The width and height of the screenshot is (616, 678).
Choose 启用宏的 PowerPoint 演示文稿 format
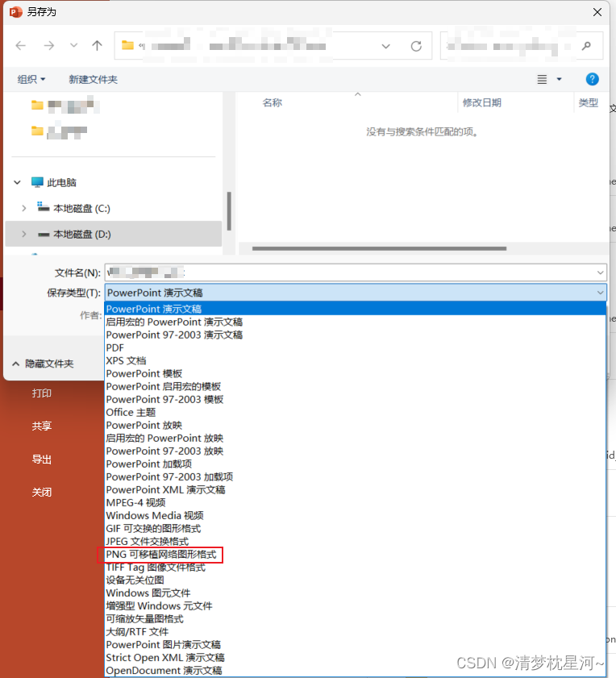pyautogui.click(x=355, y=322)
